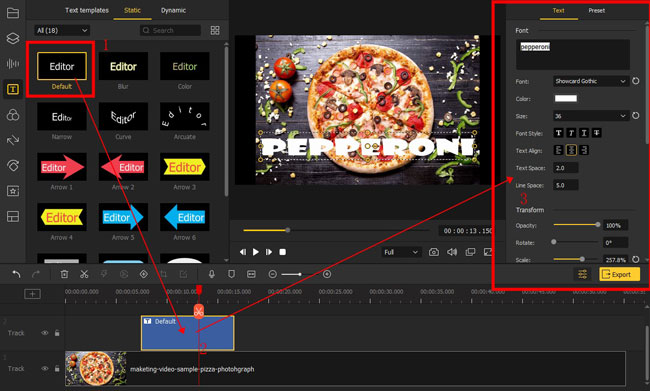650x391 pixels.
Task: Record voiceover with microphone icon
Action: coord(212,274)
